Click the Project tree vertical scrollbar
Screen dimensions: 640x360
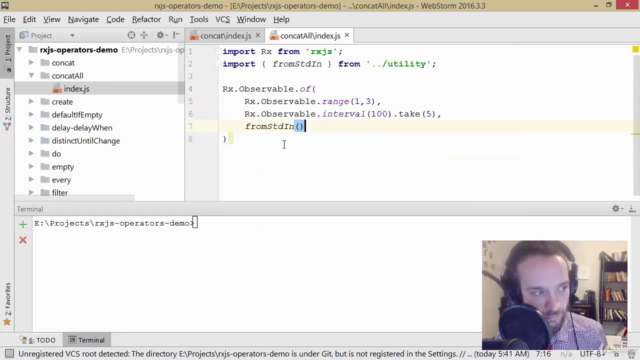[x=182, y=73]
